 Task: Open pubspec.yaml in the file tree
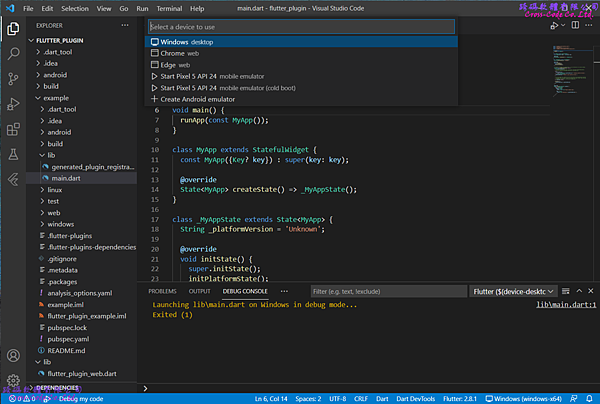click(x=68, y=338)
